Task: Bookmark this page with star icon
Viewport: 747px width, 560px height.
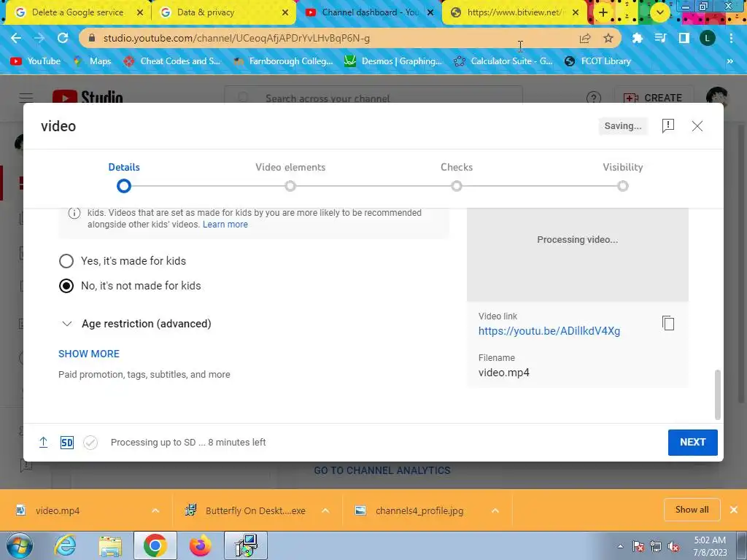Action: coord(608,38)
